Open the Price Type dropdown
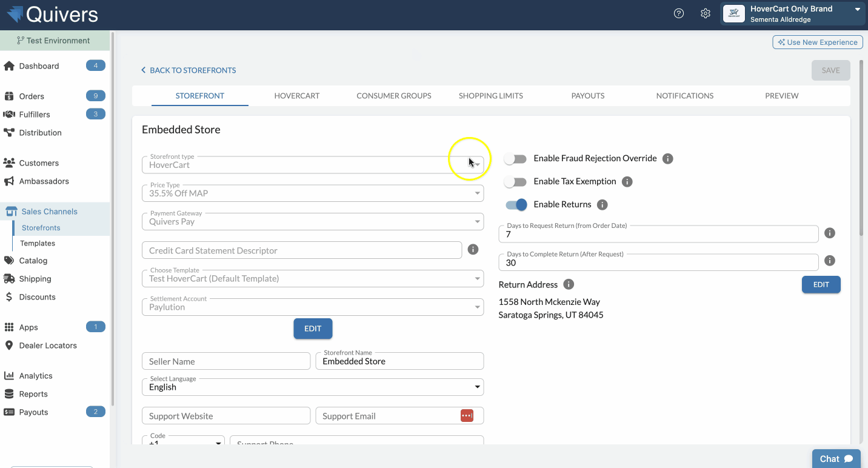This screenshot has height=468, width=868. 313,193
